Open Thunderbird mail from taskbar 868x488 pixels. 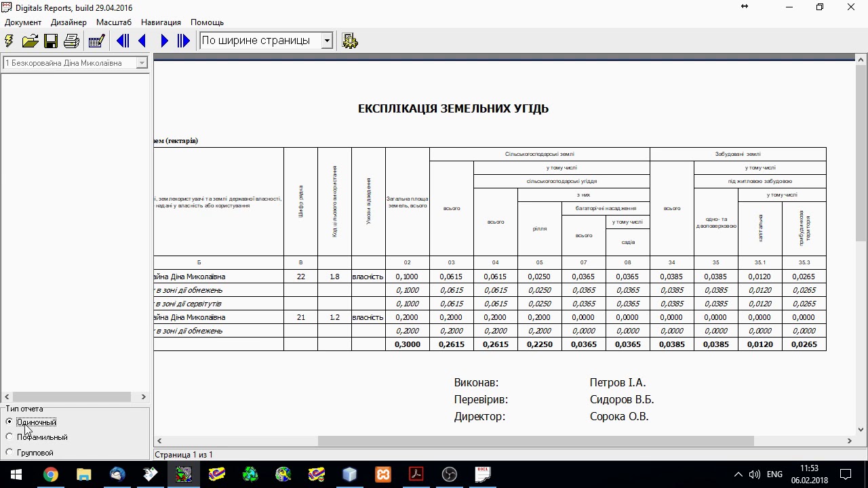click(x=117, y=474)
